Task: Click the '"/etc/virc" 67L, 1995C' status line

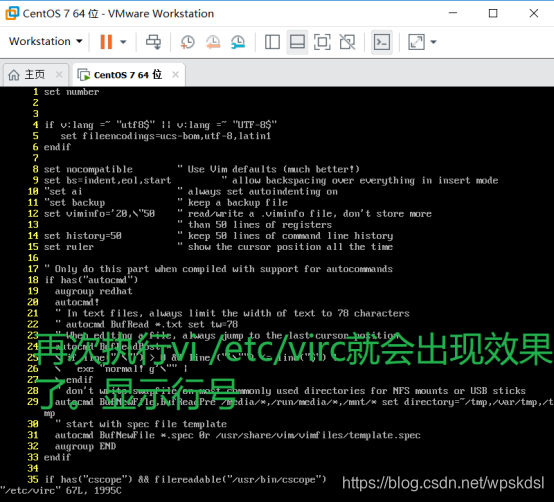Action: 61,490
